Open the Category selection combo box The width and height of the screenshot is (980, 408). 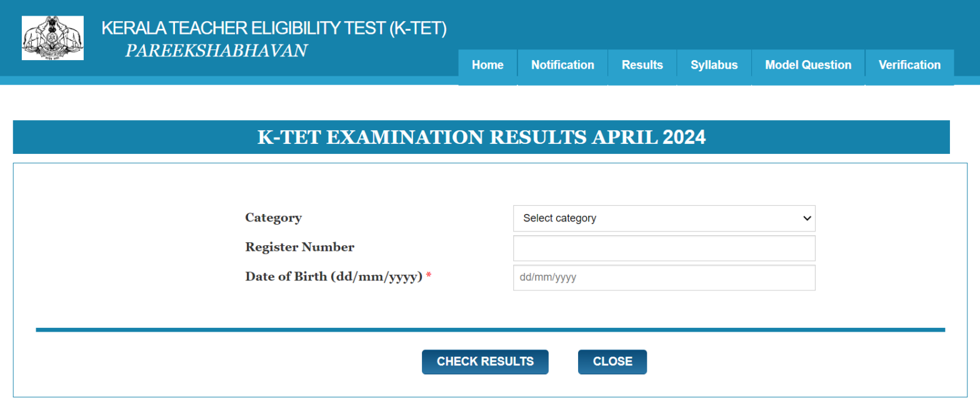coord(664,218)
